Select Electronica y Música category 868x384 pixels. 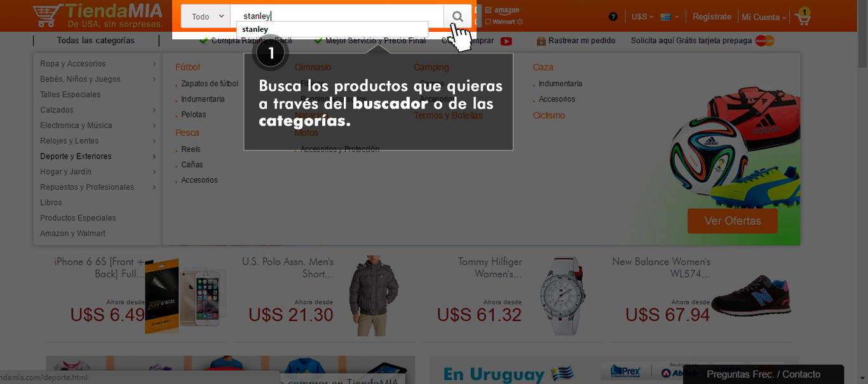click(x=76, y=126)
